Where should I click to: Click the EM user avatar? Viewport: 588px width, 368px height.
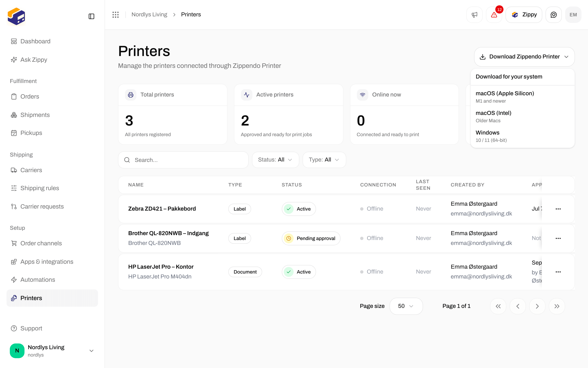click(x=573, y=15)
